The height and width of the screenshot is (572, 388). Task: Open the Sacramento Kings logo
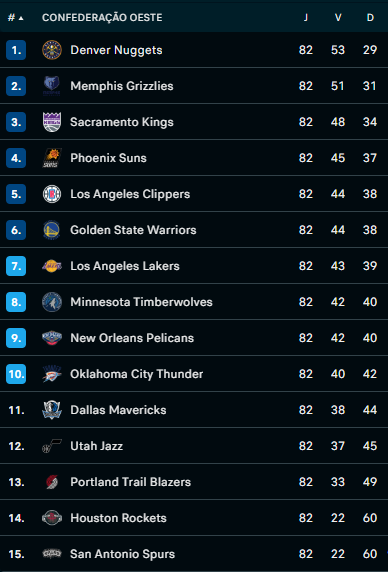(x=52, y=122)
